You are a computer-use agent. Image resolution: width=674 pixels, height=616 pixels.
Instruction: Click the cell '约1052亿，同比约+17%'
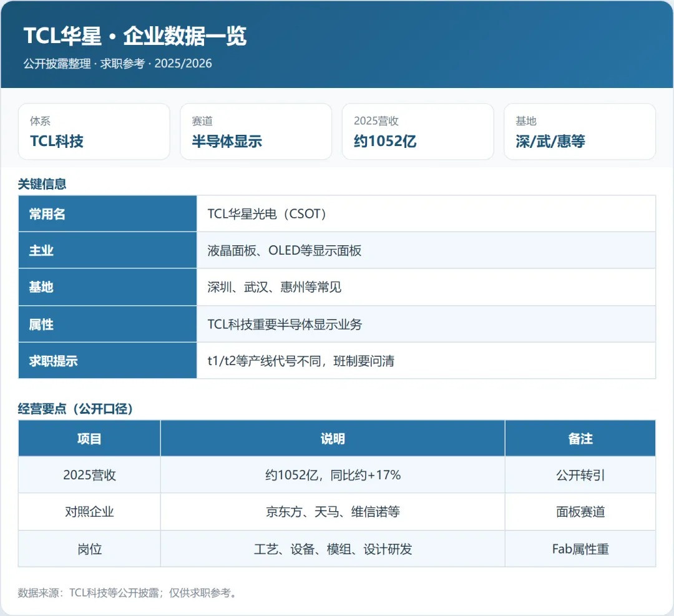point(333,475)
